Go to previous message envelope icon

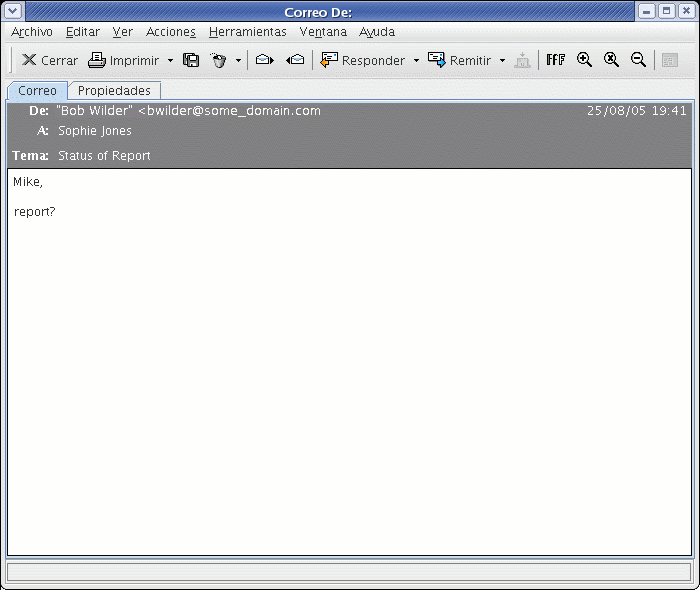(x=295, y=59)
